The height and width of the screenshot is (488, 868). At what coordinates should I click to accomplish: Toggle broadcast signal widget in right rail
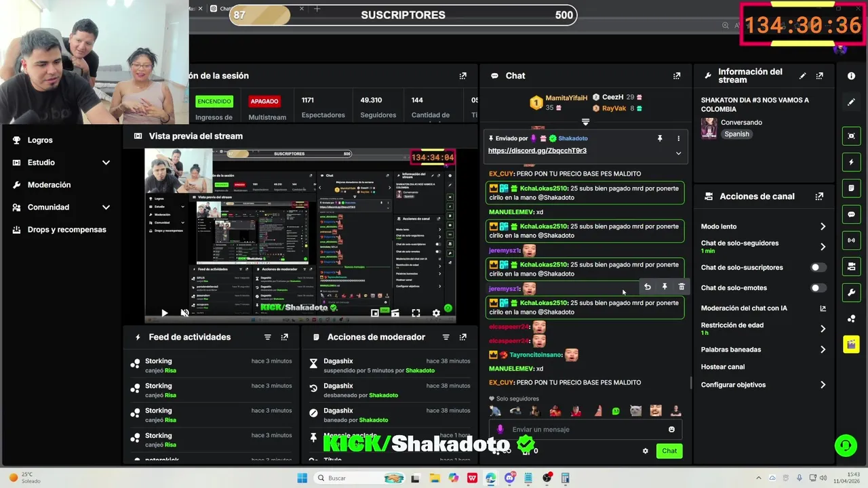(x=851, y=240)
